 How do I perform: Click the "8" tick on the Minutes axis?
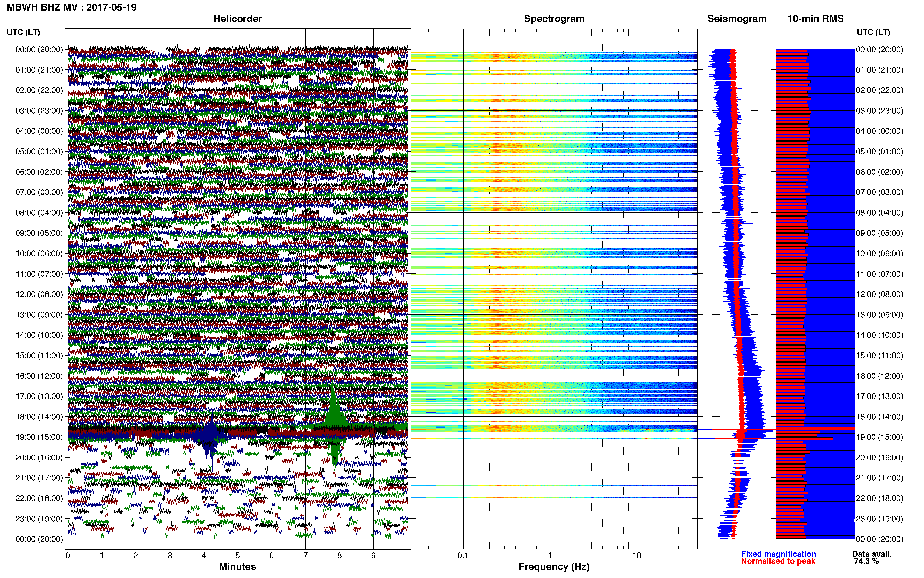340,556
